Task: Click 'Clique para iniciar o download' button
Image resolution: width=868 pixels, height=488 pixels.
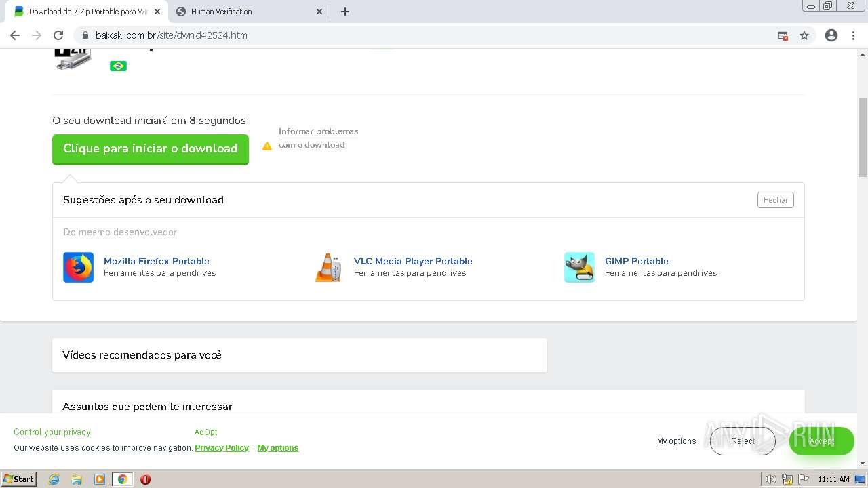Action: pos(151,149)
